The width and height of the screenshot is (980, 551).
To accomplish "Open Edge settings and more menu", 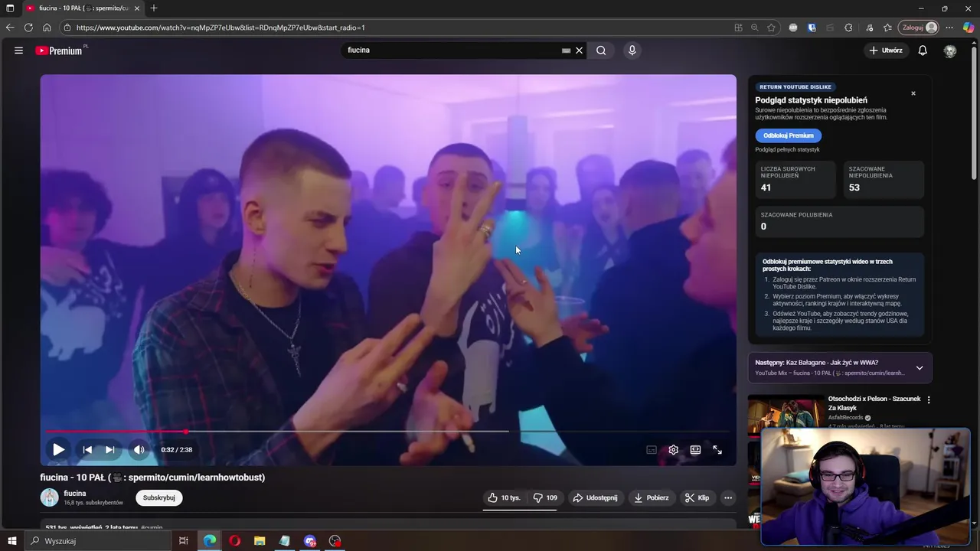I will click(x=949, y=28).
